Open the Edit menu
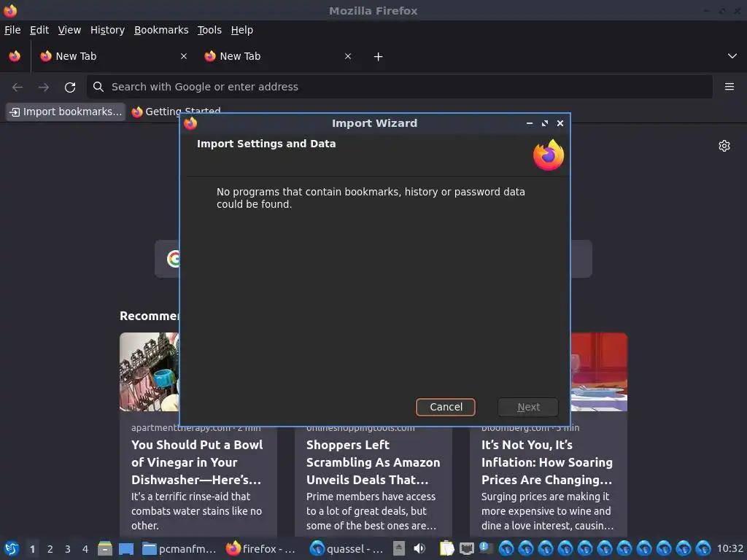The height and width of the screenshot is (560, 747). point(39,30)
